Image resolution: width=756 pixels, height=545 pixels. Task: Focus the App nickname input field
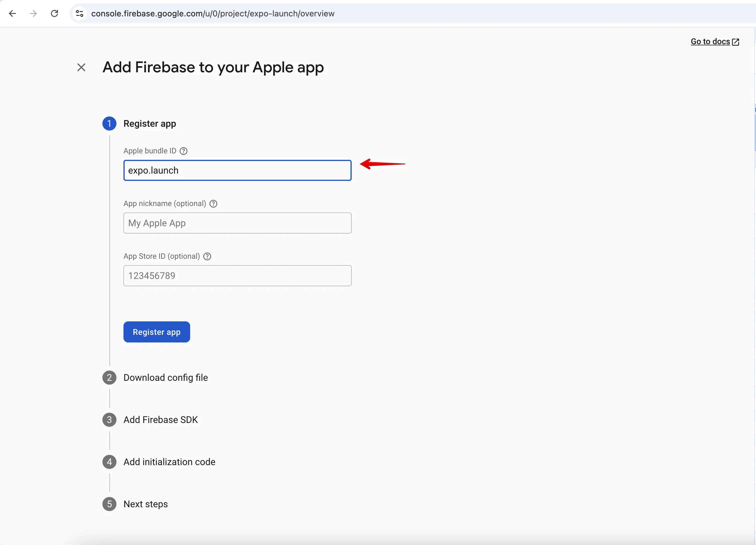click(x=237, y=223)
